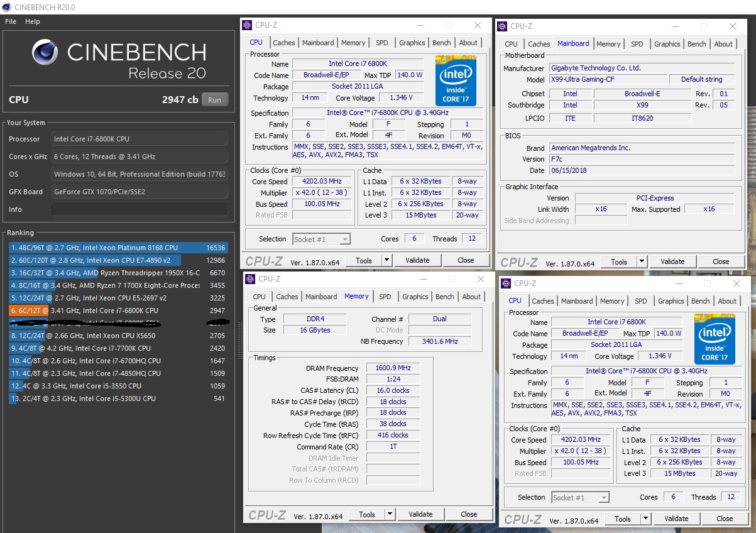Expand Tools dropdown arrow in top-left CPU-Z
Viewport: 756px width, 533px height.
[x=386, y=260]
